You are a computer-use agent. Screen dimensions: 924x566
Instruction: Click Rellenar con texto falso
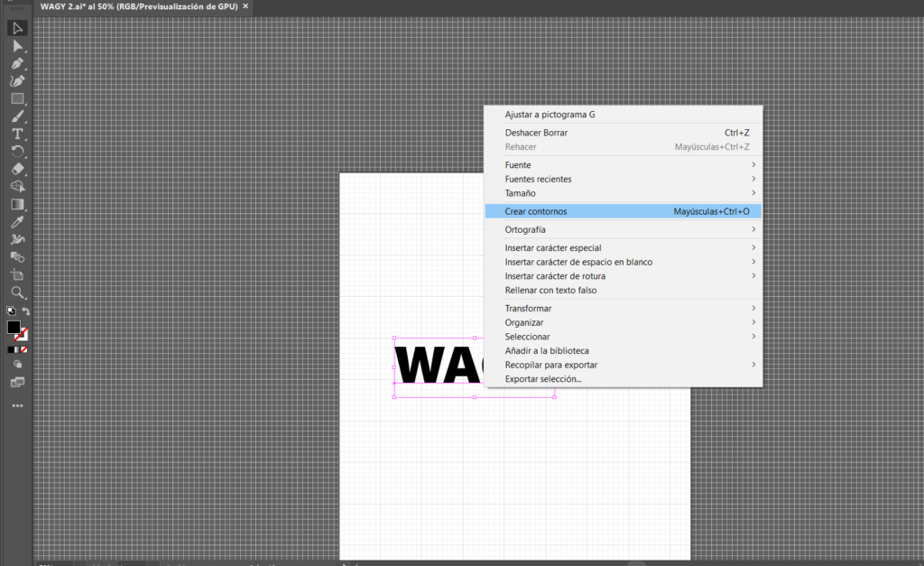click(550, 291)
